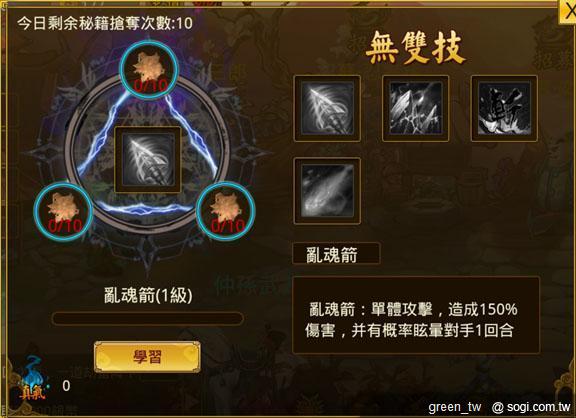Click the 無雙技 title heading

point(415,48)
